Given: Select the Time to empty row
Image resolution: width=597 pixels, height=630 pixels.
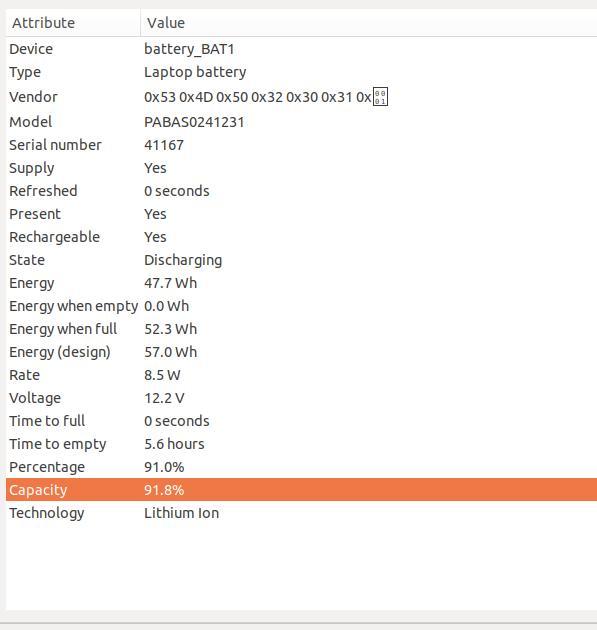Looking at the screenshot, I should (301, 444).
